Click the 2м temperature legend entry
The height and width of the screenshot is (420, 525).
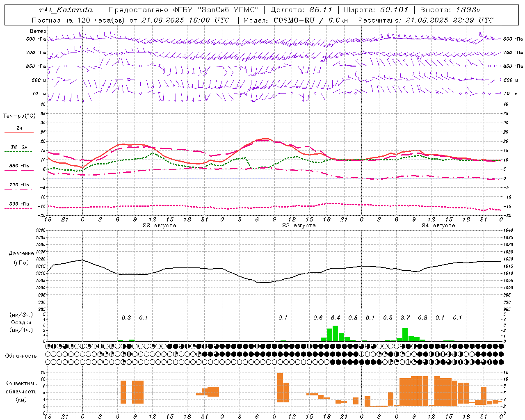19,128
